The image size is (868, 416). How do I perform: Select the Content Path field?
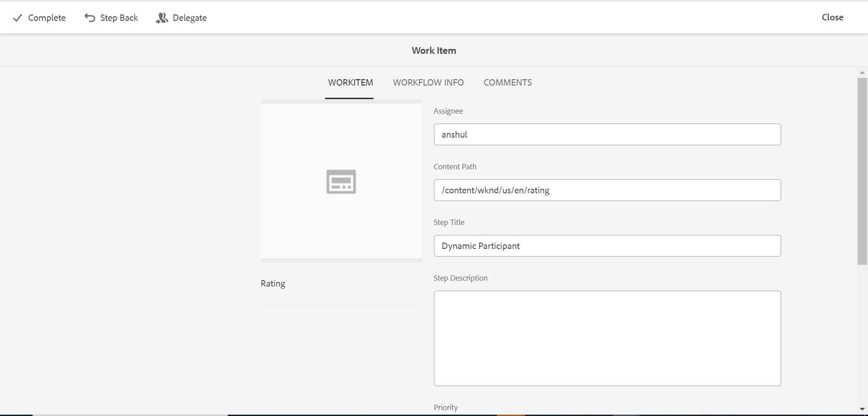click(x=607, y=190)
